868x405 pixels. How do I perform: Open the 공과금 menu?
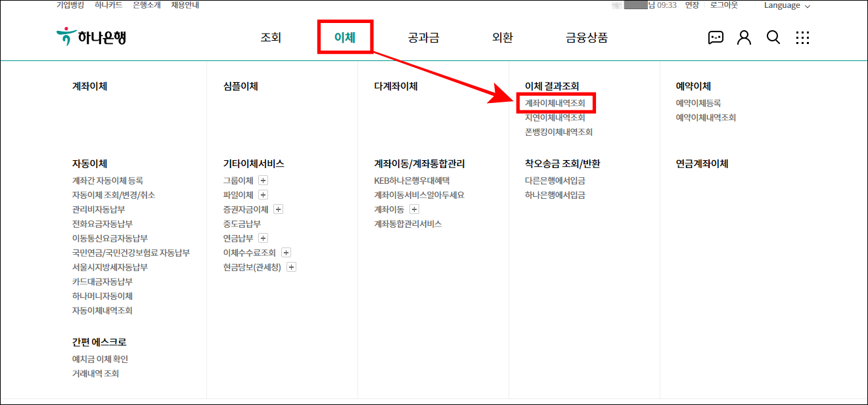pyautogui.click(x=424, y=38)
